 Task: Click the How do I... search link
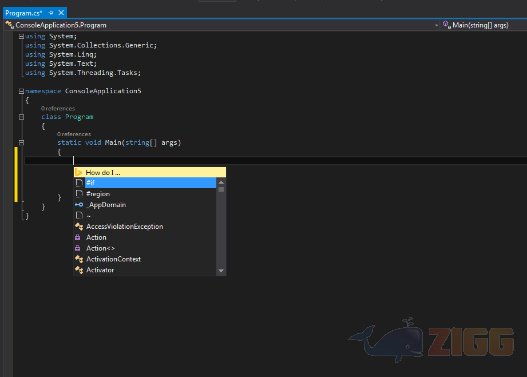[103, 172]
